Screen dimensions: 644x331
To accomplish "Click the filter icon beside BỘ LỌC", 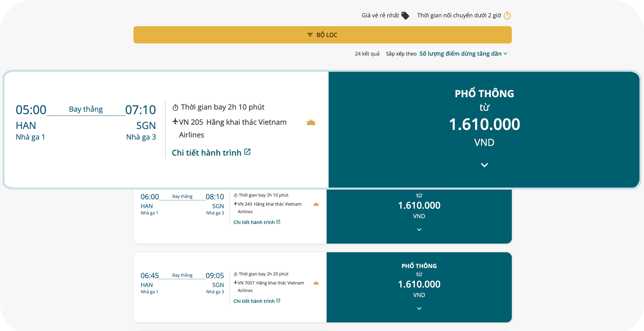I will coord(310,35).
